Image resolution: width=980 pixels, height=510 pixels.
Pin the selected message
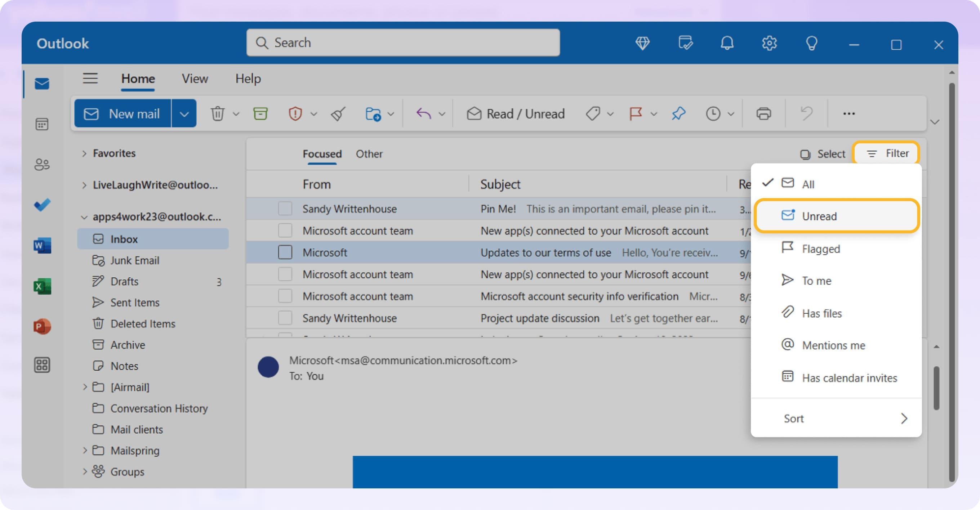pyautogui.click(x=678, y=113)
